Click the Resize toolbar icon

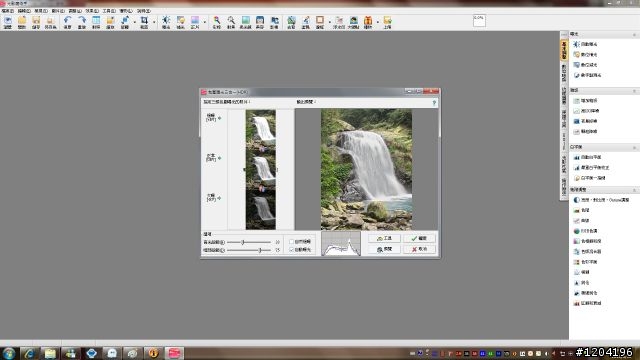(x=110, y=22)
